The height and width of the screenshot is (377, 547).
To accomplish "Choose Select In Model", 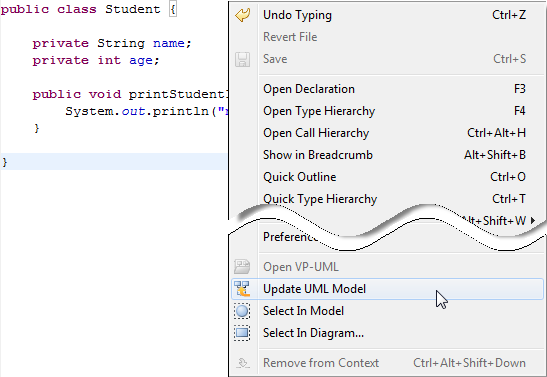I will point(387,311).
